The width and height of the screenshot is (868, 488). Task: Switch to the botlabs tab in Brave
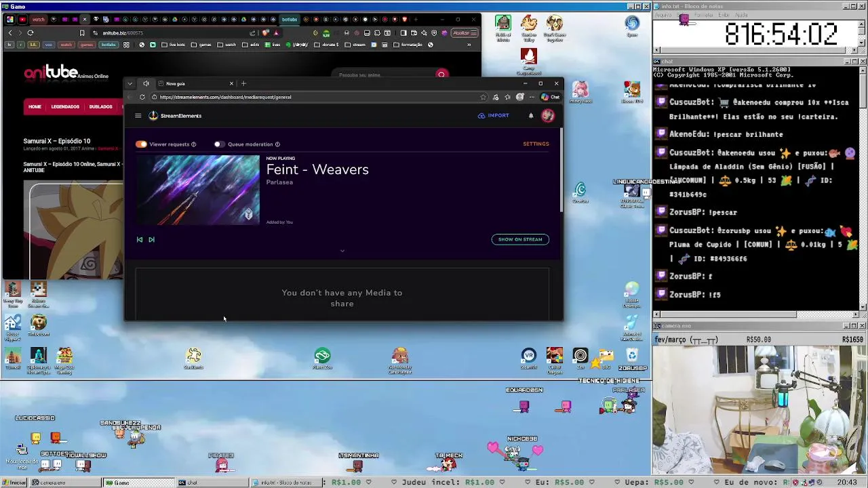point(290,20)
